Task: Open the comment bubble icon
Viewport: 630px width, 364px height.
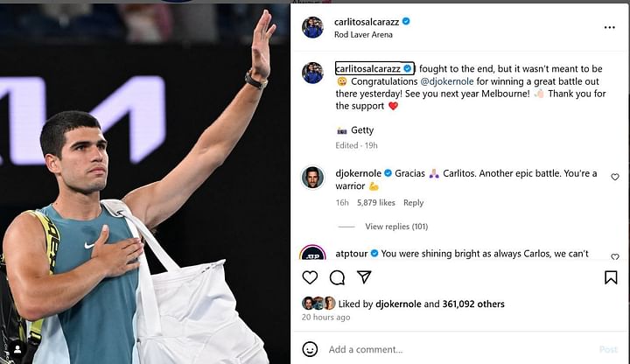Action: [x=337, y=277]
